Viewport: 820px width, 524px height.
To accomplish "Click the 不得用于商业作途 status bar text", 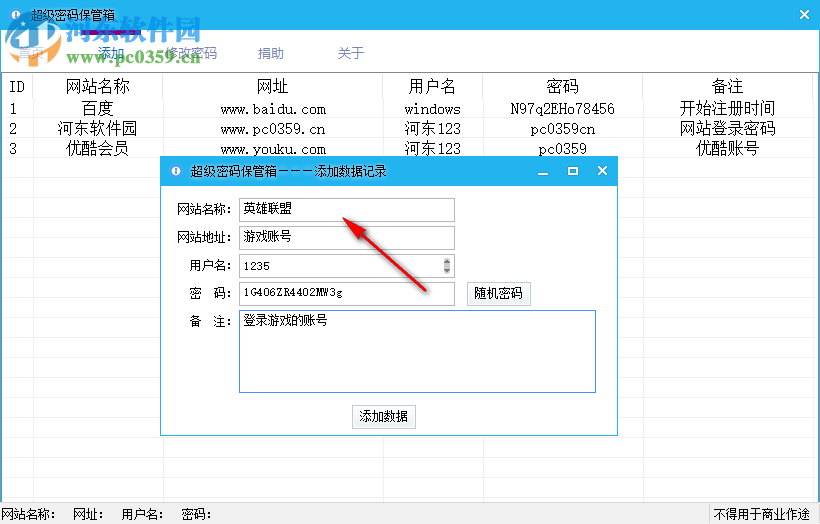I will pos(761,514).
